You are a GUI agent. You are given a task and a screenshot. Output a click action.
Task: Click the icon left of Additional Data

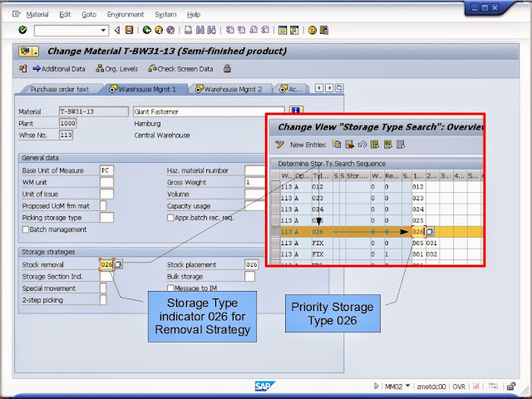(23, 68)
